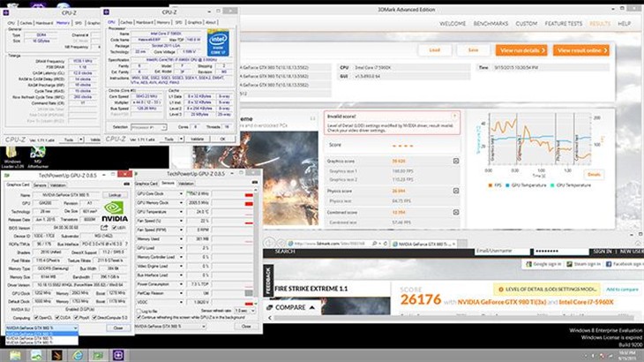644x362 pixels.
Task: Click the Intel Core i7 logo in CPU-Z
Action: pos(218,42)
